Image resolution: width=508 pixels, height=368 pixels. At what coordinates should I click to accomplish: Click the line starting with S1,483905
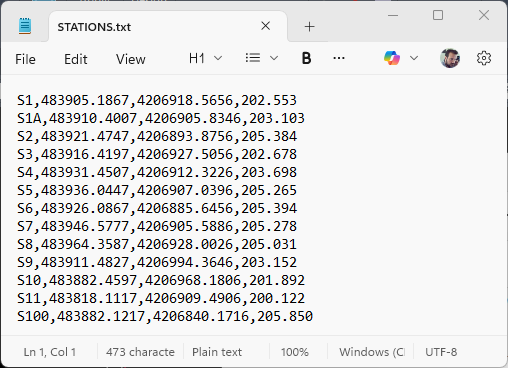point(157,100)
